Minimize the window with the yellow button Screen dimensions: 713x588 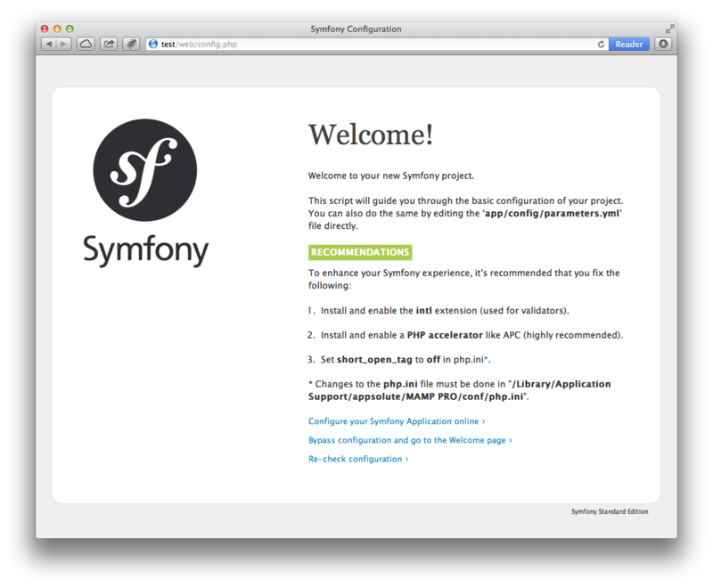57,29
